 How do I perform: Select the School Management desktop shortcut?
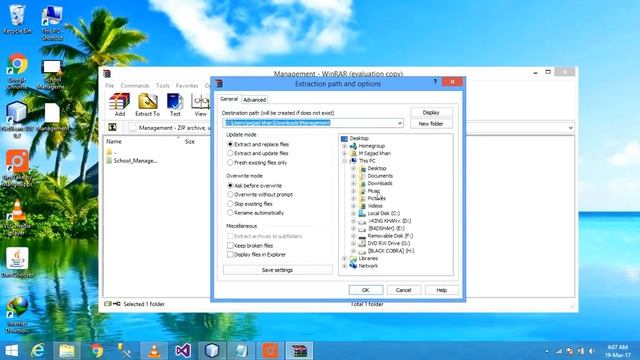point(51,75)
